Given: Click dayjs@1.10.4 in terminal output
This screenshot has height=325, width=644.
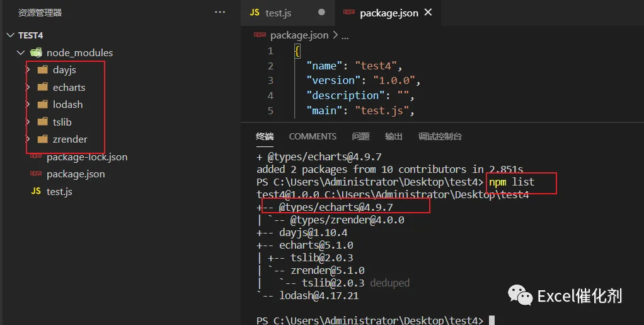Looking at the screenshot, I should [313, 233].
